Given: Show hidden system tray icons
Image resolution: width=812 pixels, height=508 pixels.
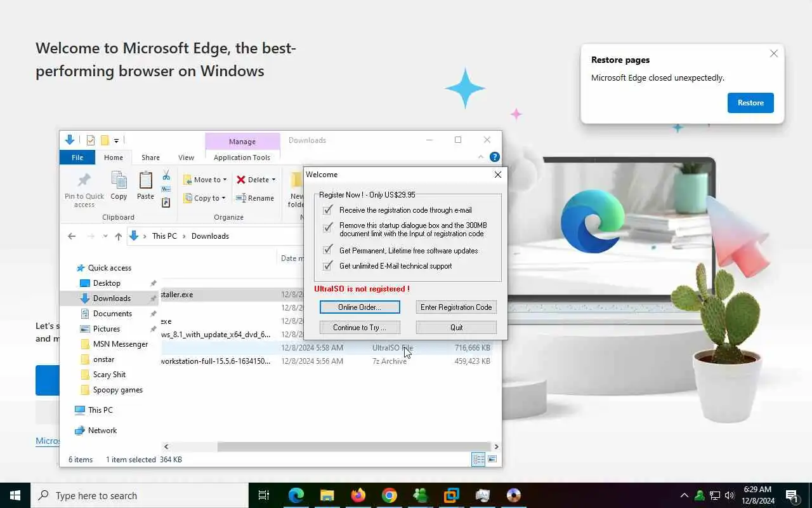Looking at the screenshot, I should pyautogui.click(x=684, y=495).
